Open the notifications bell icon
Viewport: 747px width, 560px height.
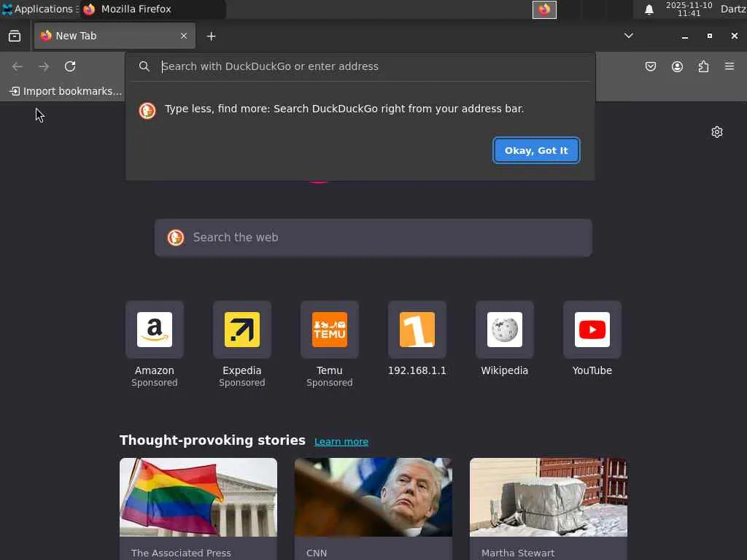(x=649, y=9)
